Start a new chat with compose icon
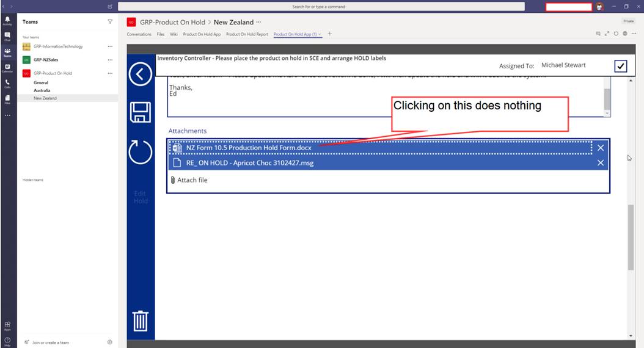644x348 pixels. pos(109,7)
